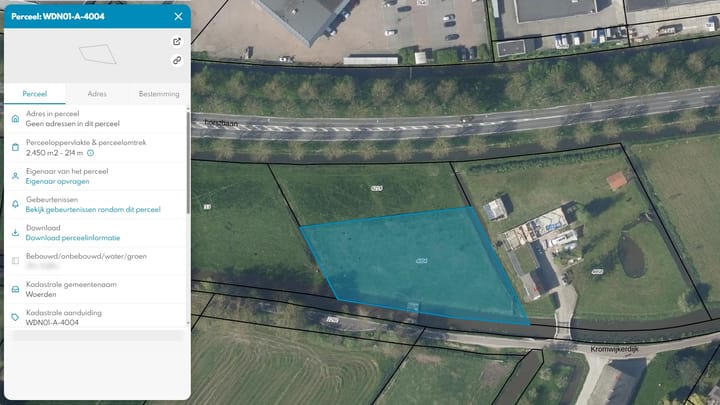Click the icon beside Kadastrale gemeentenaam

15,290
